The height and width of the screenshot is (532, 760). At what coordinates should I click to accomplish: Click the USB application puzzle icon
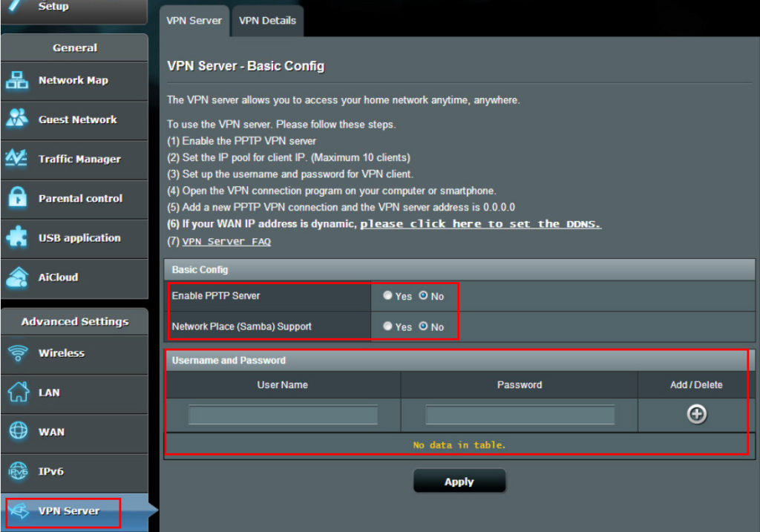(x=17, y=237)
